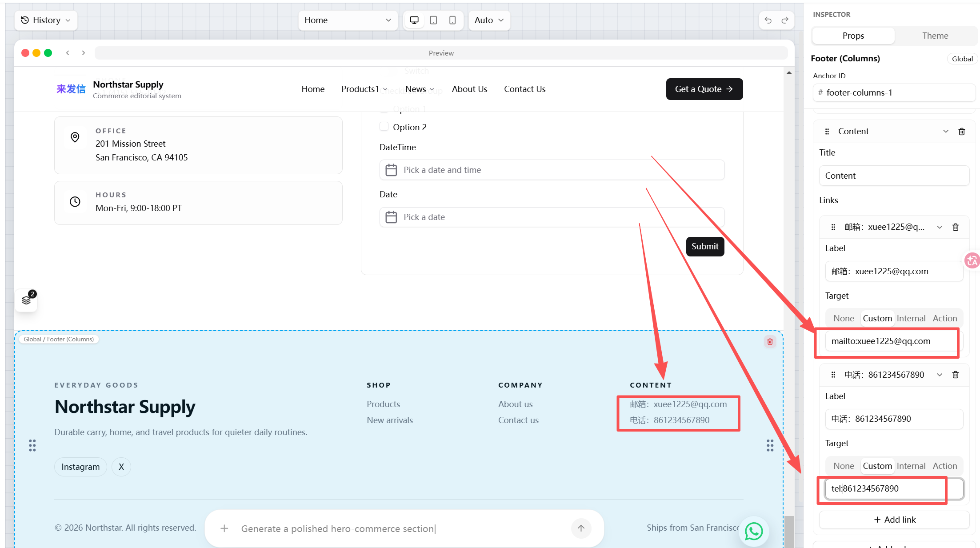Viewport: 980px width, 548px height.
Task: Set email link target to None
Action: (844, 318)
